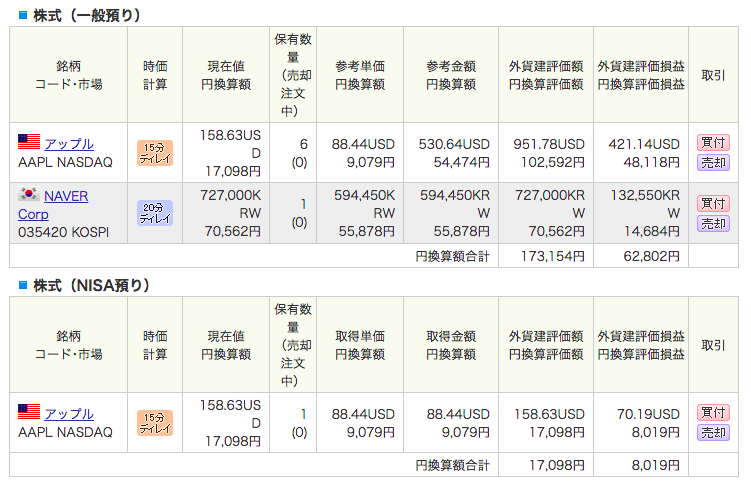Open アップル link in NISA預り table
Screen dimensions: 751x492
coord(69,414)
